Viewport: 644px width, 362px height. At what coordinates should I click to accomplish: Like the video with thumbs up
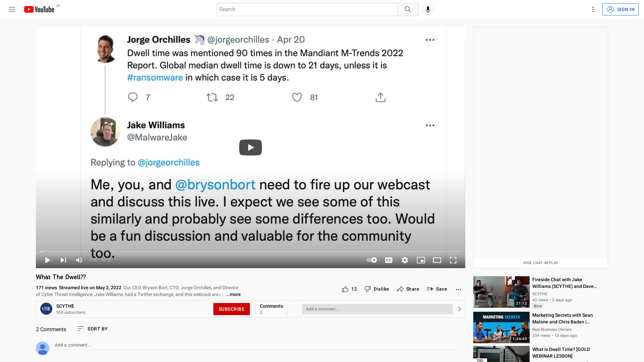coord(349,289)
